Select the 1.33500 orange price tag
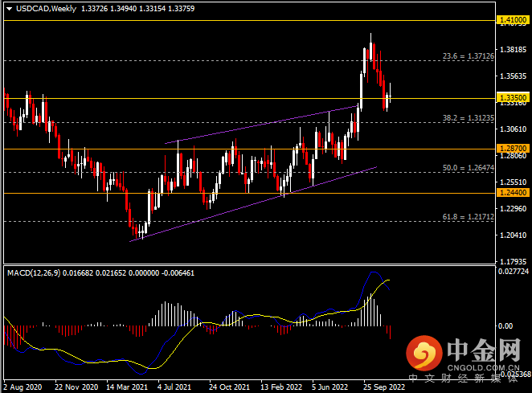532x393 pixels. coord(512,98)
